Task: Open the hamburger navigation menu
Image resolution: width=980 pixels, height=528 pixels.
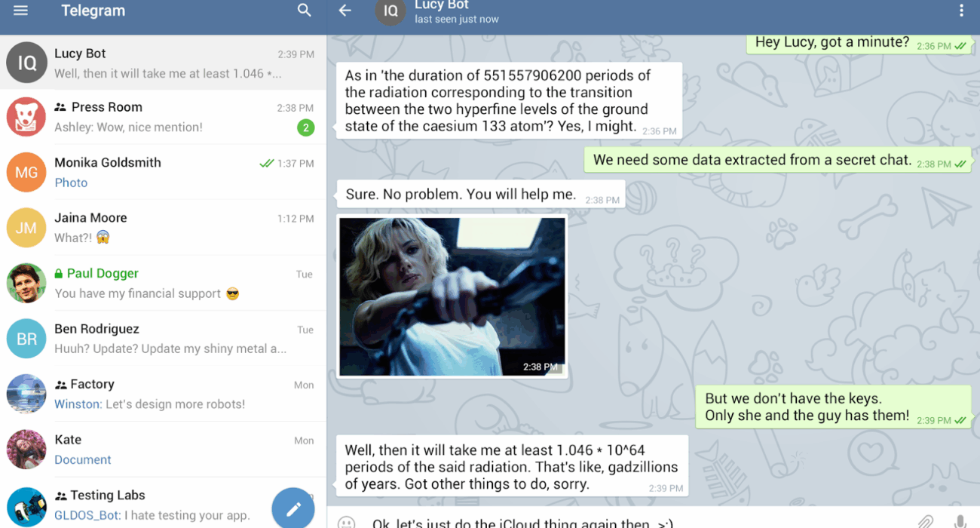Action: [x=20, y=11]
